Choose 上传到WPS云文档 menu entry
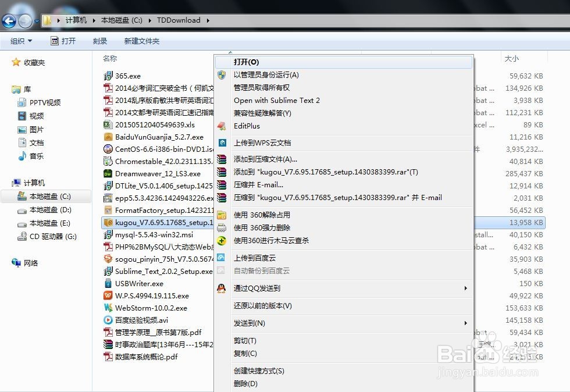The height and width of the screenshot is (392, 570). (344, 143)
